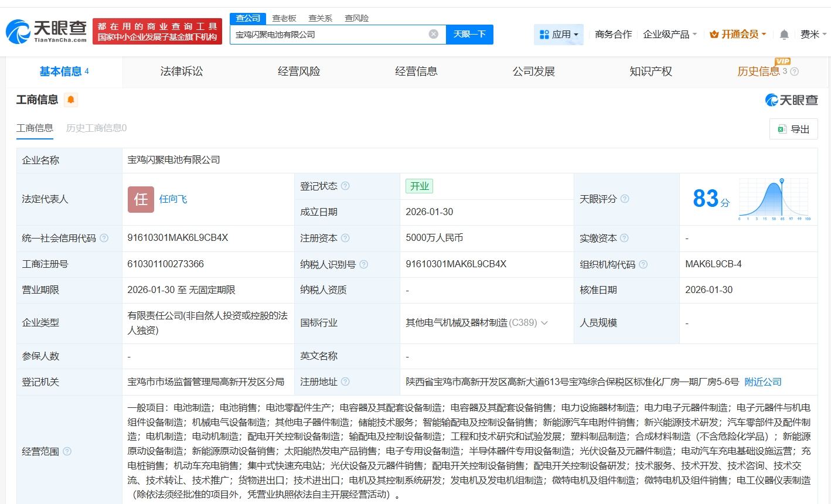
Task: Expand the 企业级产品 dropdown
Action: [x=670, y=35]
